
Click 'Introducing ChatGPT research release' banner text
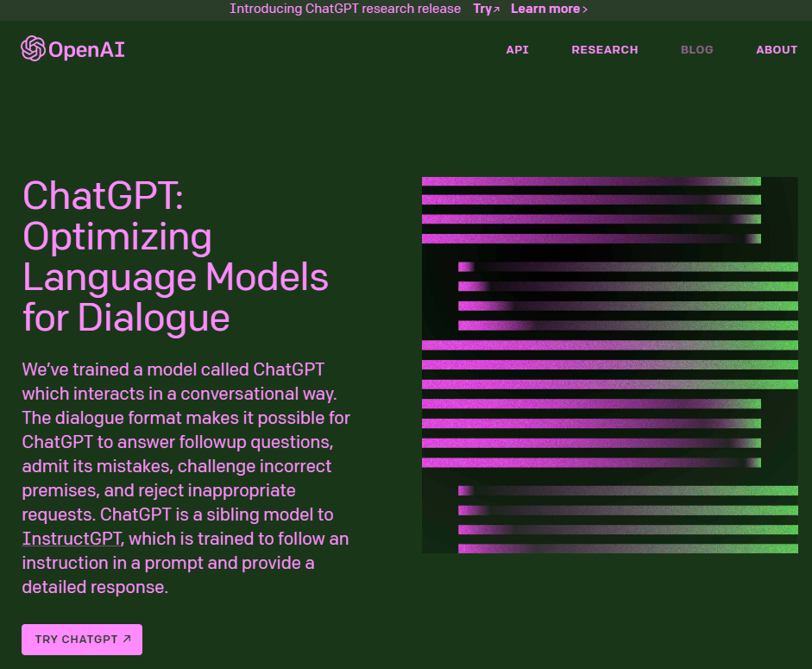345,9
